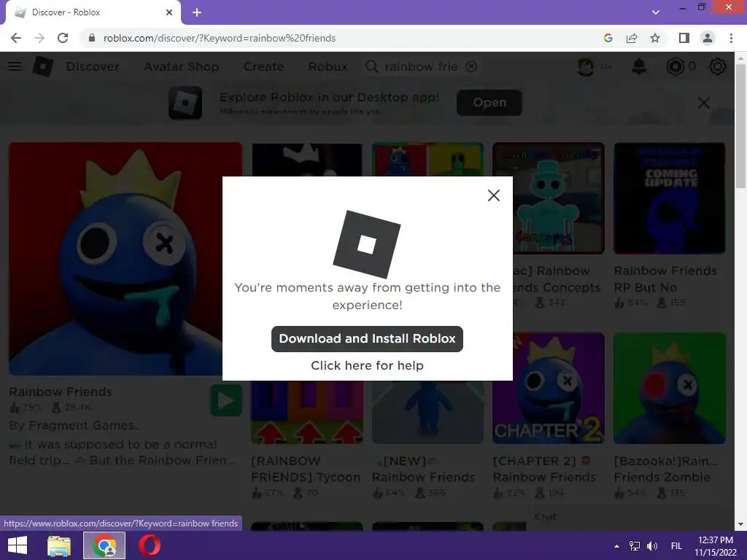The image size is (747, 560).
Task: Click the Roblox logo home icon
Action: pos(42,66)
